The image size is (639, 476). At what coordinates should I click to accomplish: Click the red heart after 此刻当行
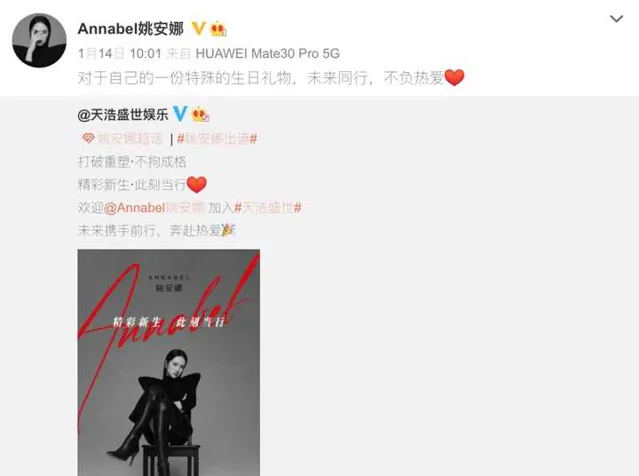[x=196, y=184]
